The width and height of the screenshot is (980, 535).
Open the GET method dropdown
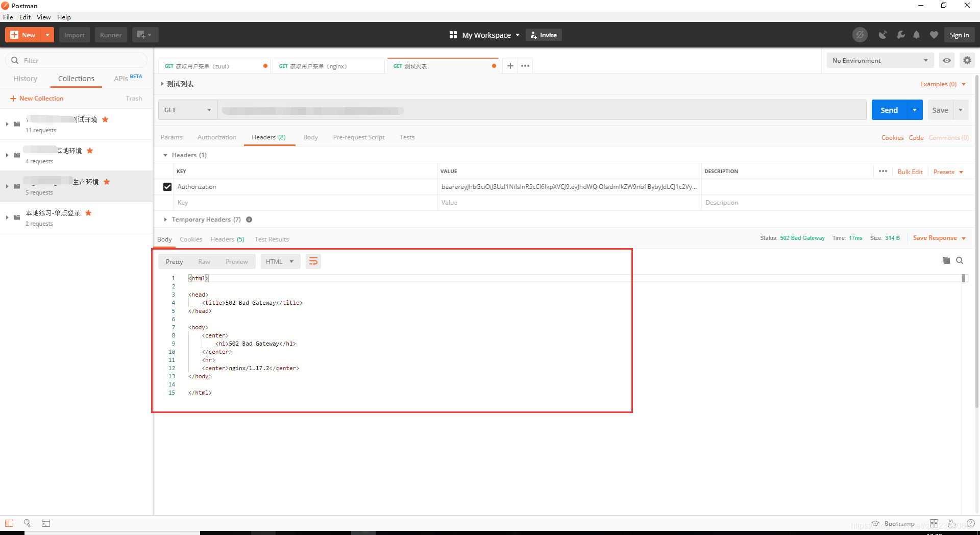click(x=187, y=110)
